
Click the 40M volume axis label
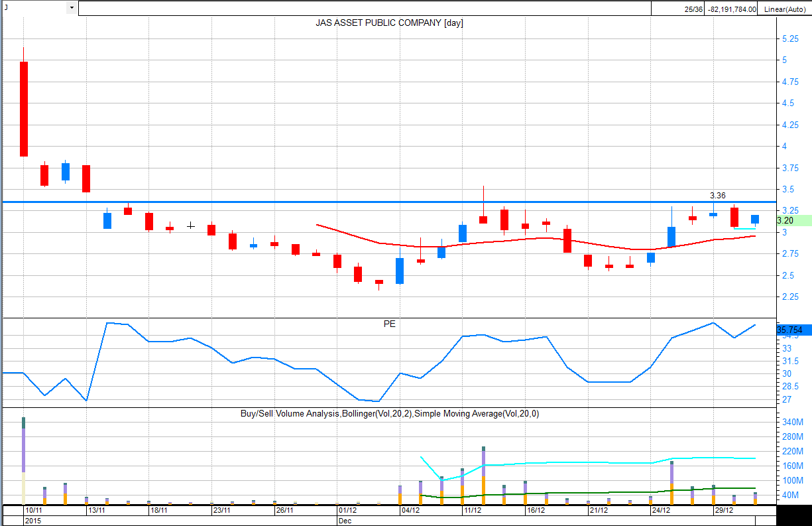790,495
